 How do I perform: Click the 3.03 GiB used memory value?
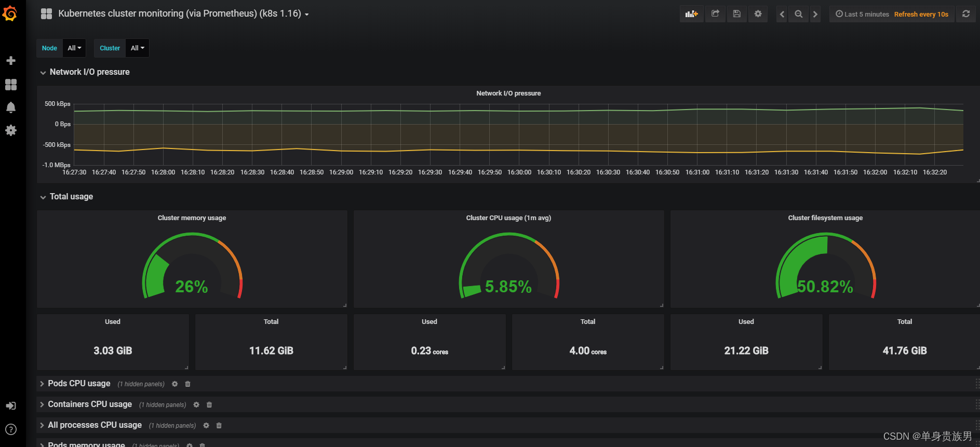[x=113, y=351]
